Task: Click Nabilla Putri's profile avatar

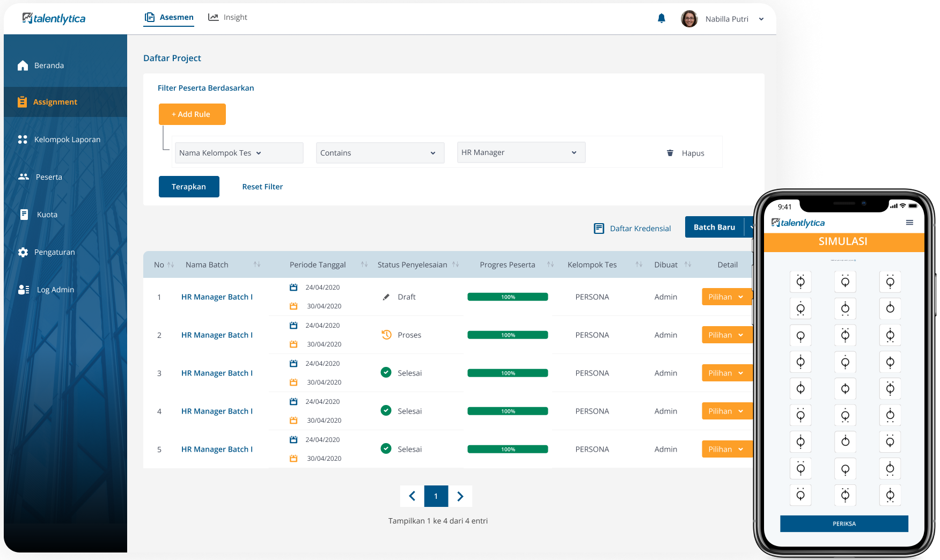Action: click(x=689, y=19)
